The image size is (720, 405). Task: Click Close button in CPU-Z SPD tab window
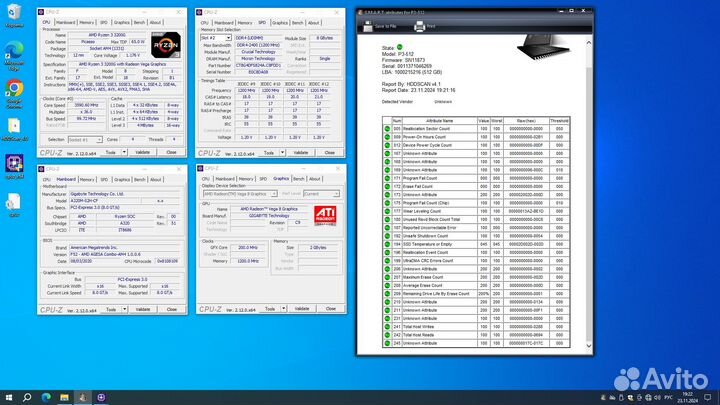tap(329, 153)
